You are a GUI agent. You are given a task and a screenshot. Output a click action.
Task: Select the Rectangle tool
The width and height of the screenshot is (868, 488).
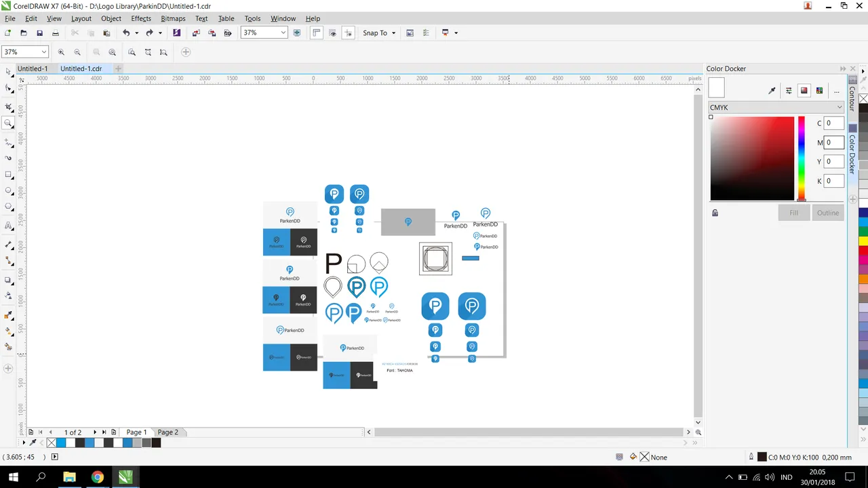(8, 175)
